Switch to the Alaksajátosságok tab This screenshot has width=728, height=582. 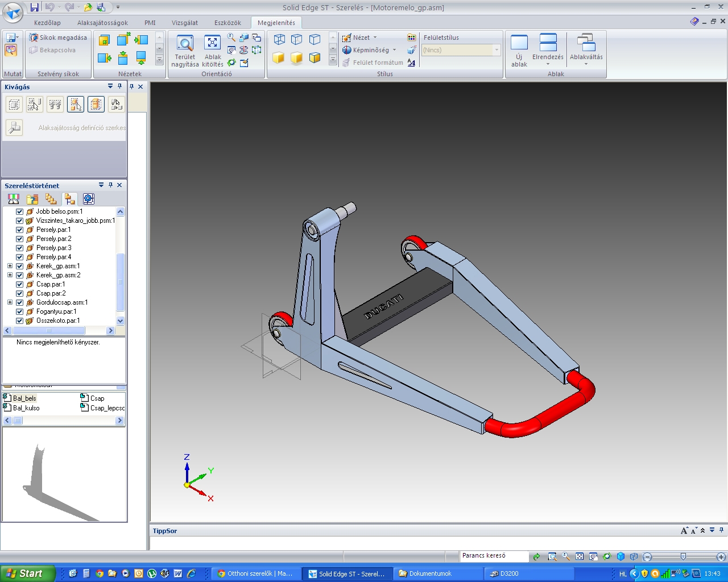(x=102, y=23)
